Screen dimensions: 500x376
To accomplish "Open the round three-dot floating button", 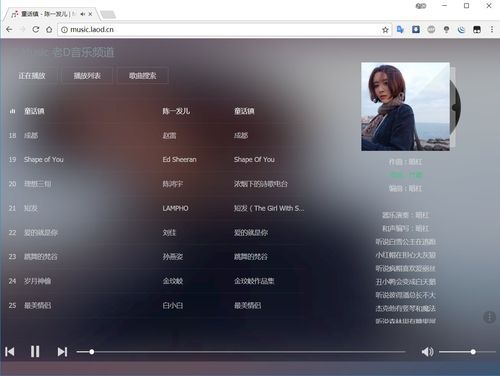I will click(x=489, y=317).
